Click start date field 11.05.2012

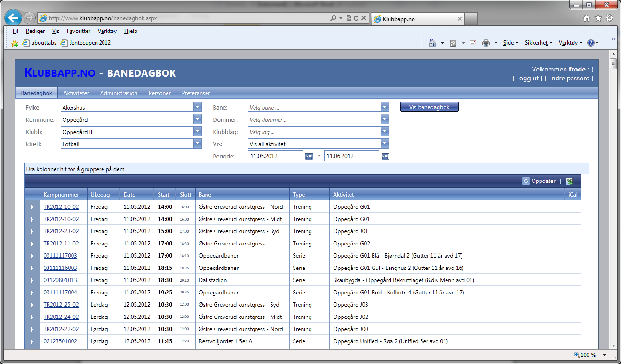[x=275, y=156]
